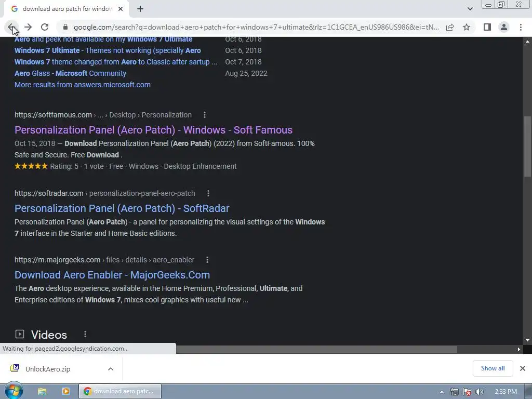Viewport: 532px width, 399px height.
Task: Show hidden system tray icons
Action: point(442,392)
